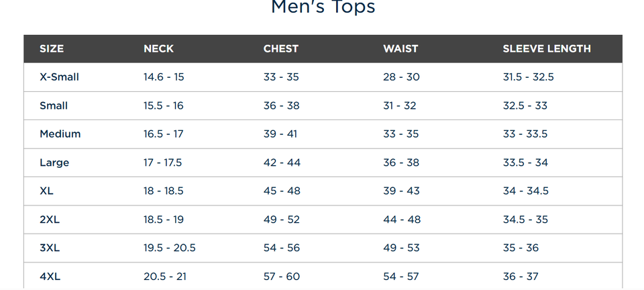
Task: Click the SIZE column header
Action: pyautogui.click(x=52, y=49)
